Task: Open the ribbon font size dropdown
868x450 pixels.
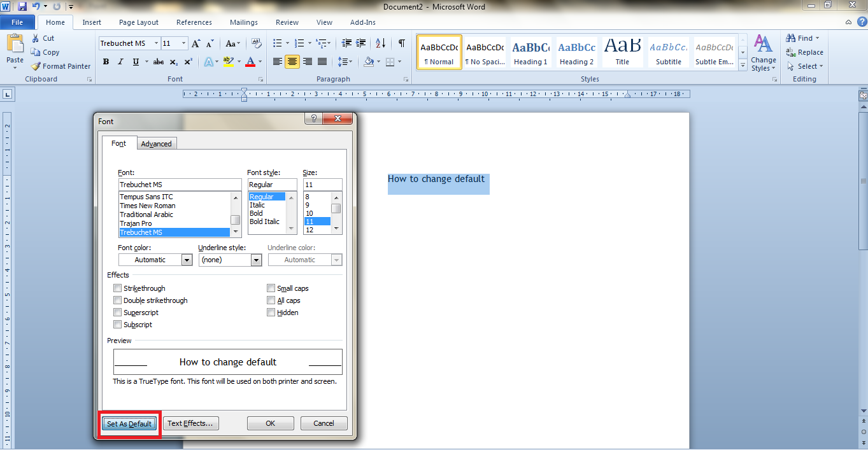Action: click(x=184, y=43)
